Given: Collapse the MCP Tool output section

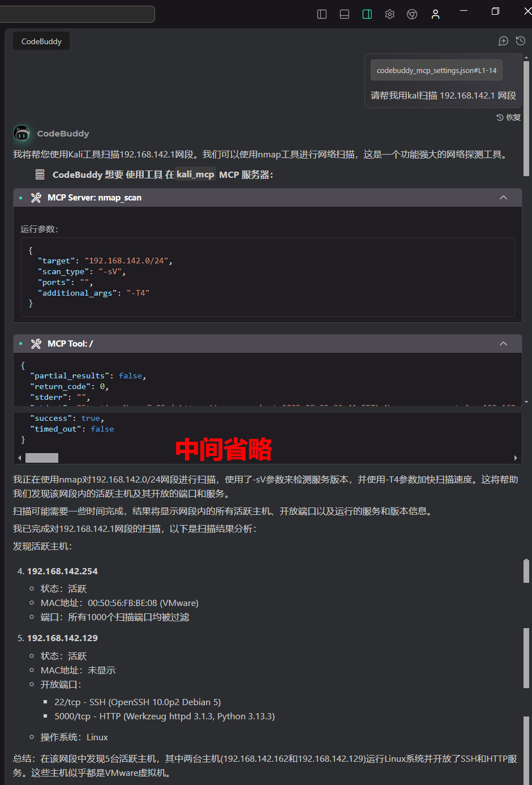Looking at the screenshot, I should (x=503, y=344).
